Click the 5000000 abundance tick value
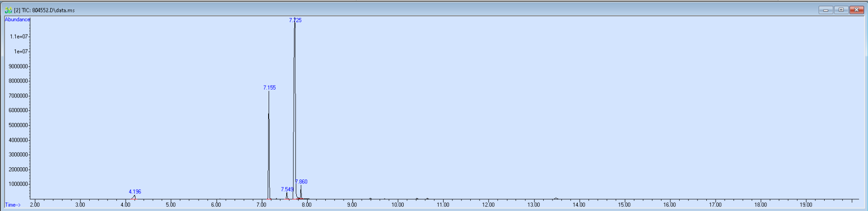The image size is (868, 211). coord(18,125)
